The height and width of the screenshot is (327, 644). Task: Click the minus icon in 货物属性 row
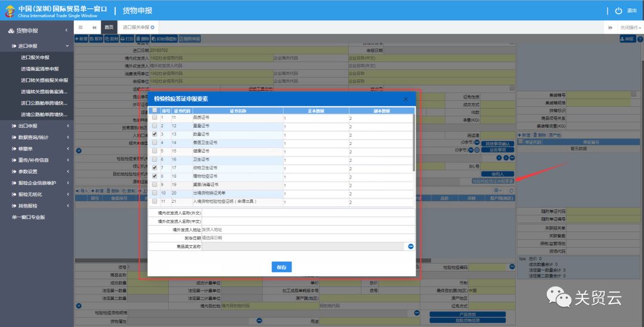pos(259,320)
